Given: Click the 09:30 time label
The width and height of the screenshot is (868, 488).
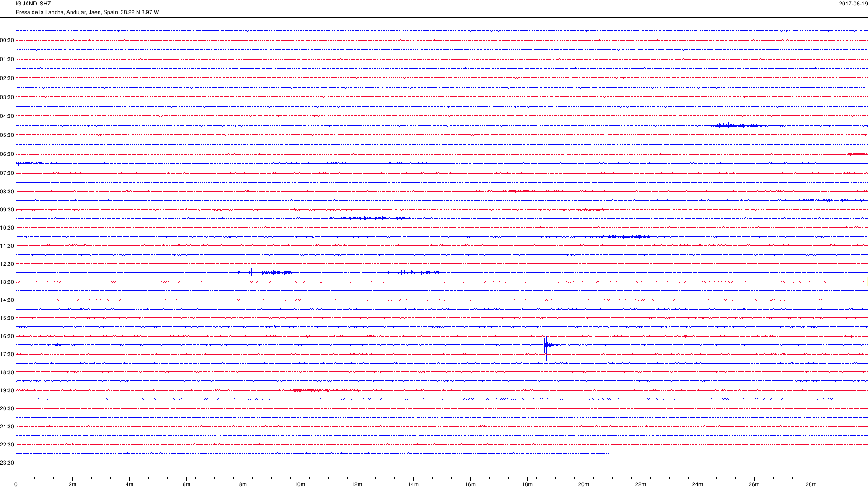Looking at the screenshot, I should tap(7, 210).
